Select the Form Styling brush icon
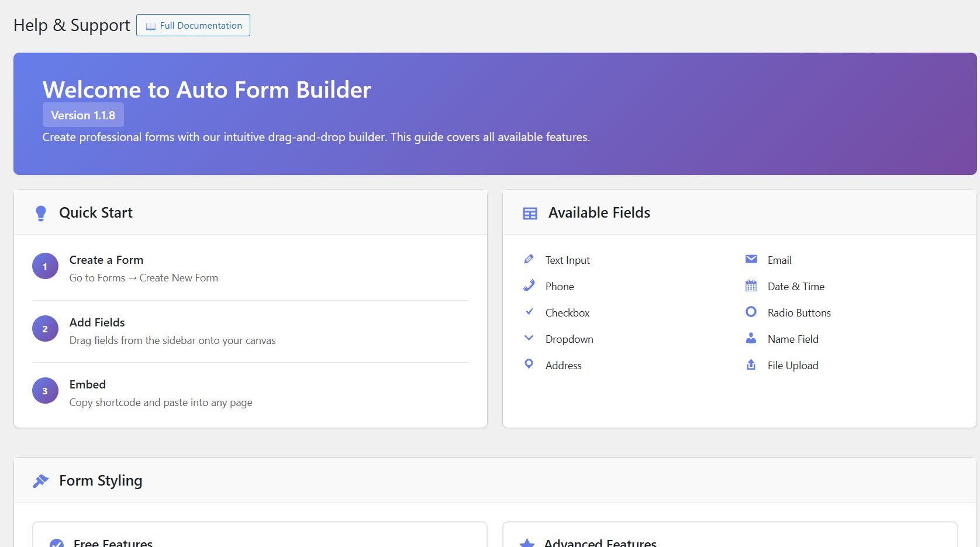Screen dimensions: 980x547 click(40, 480)
